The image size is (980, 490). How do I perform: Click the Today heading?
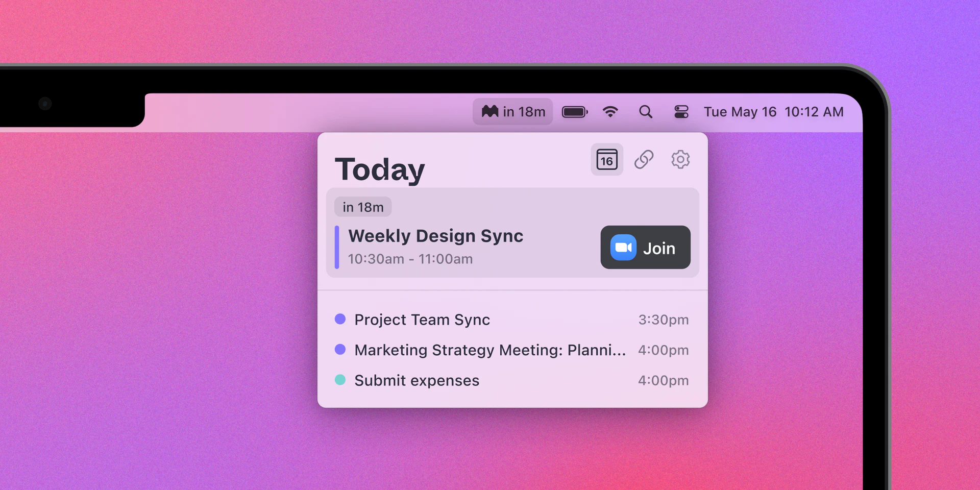tap(380, 169)
